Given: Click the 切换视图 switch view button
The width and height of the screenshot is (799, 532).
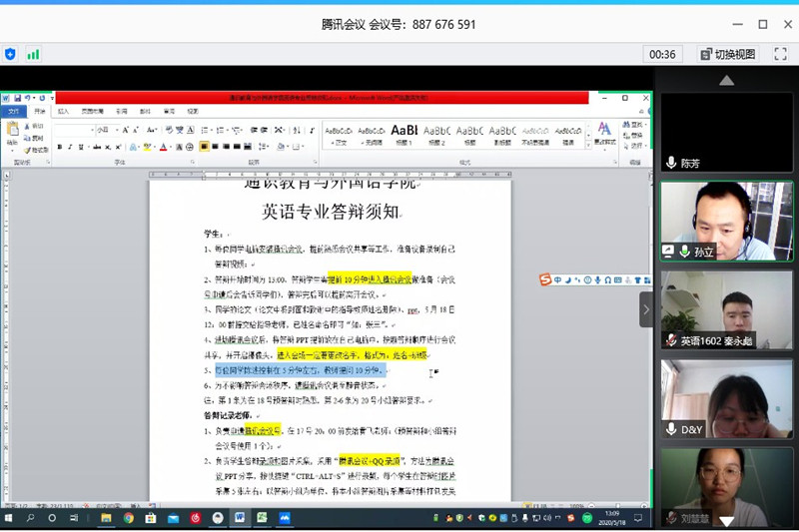Looking at the screenshot, I should [728, 54].
